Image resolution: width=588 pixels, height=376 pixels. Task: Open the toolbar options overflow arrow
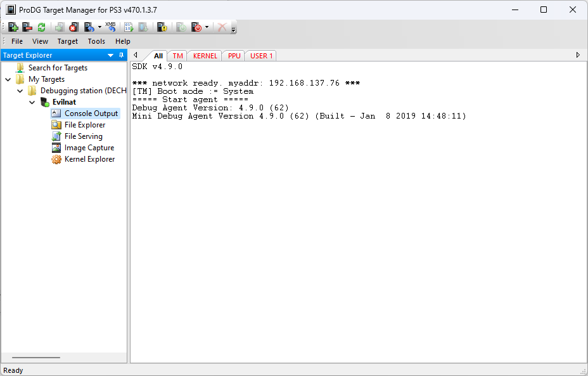[x=233, y=29]
